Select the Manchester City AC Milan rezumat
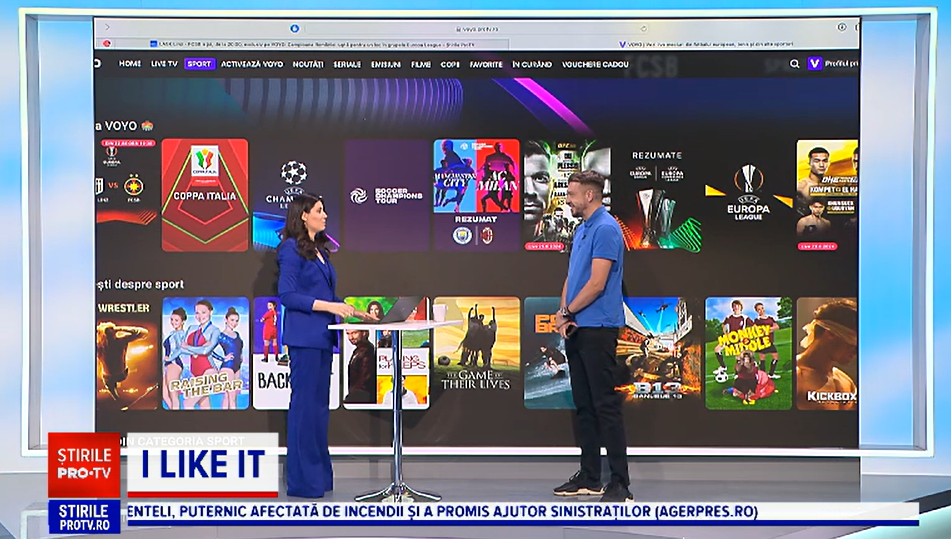 click(476, 195)
